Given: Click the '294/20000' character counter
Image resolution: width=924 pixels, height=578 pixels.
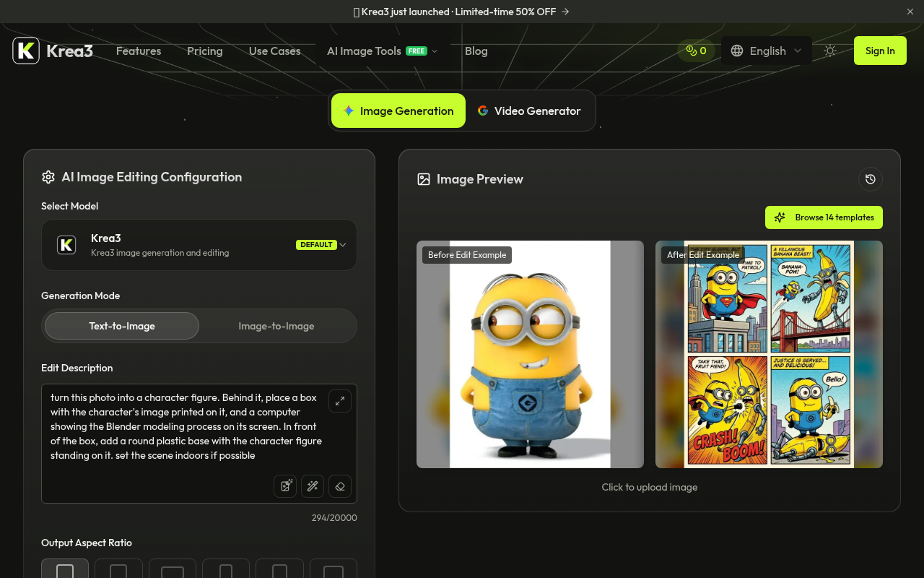Looking at the screenshot, I should tap(334, 518).
